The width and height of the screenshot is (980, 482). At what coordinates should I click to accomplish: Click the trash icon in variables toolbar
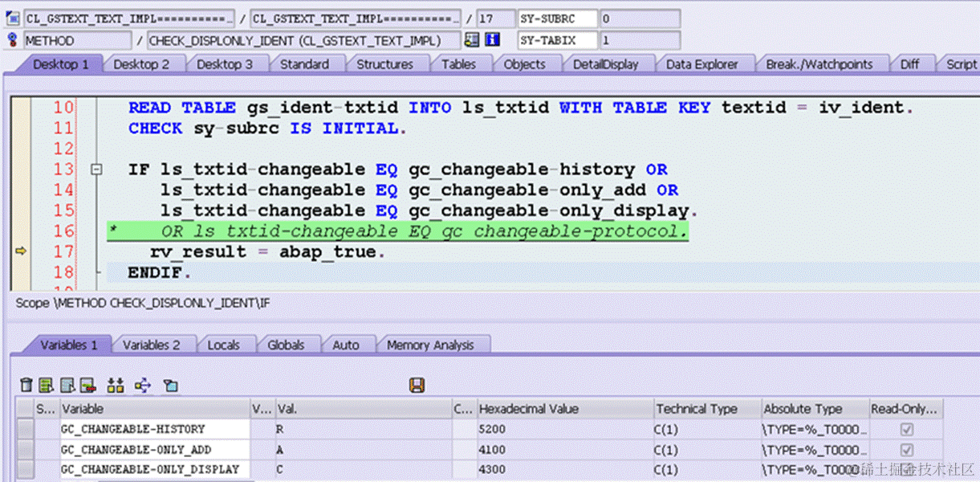[26, 386]
